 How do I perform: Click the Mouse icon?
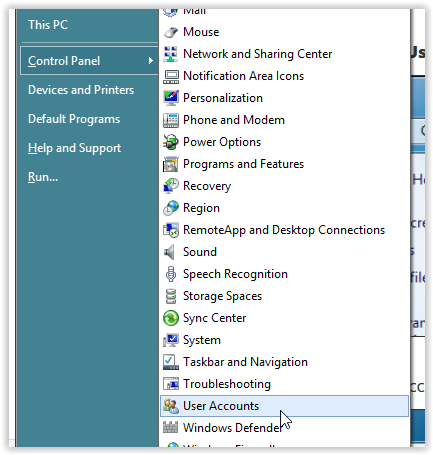click(171, 32)
